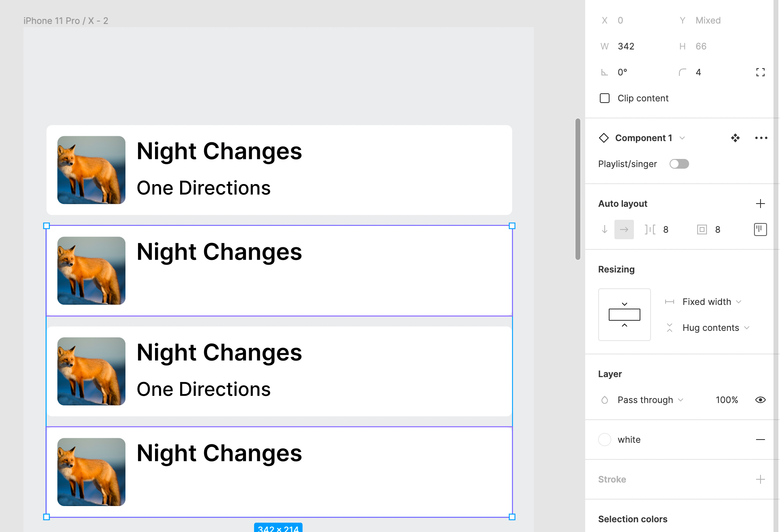Open the Fixed width resizing dropdown

click(712, 302)
